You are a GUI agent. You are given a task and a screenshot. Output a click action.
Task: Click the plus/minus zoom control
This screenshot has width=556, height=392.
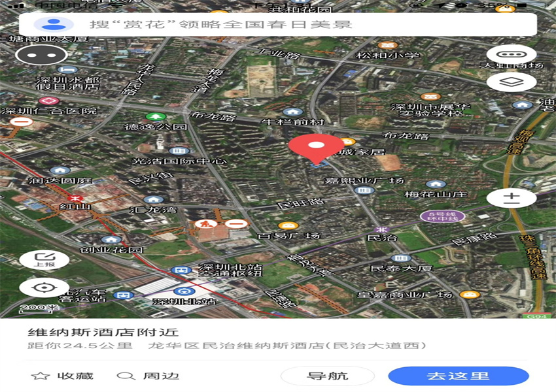click(x=512, y=199)
